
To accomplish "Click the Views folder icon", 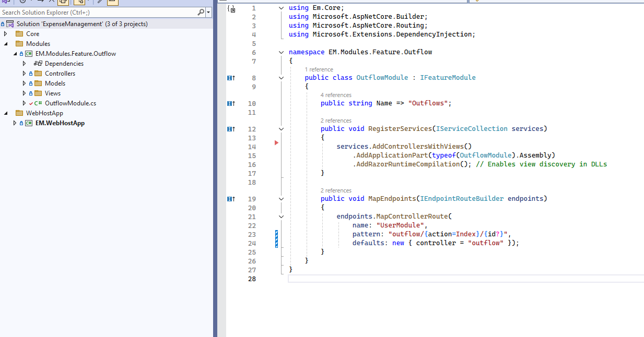I will (x=38, y=93).
